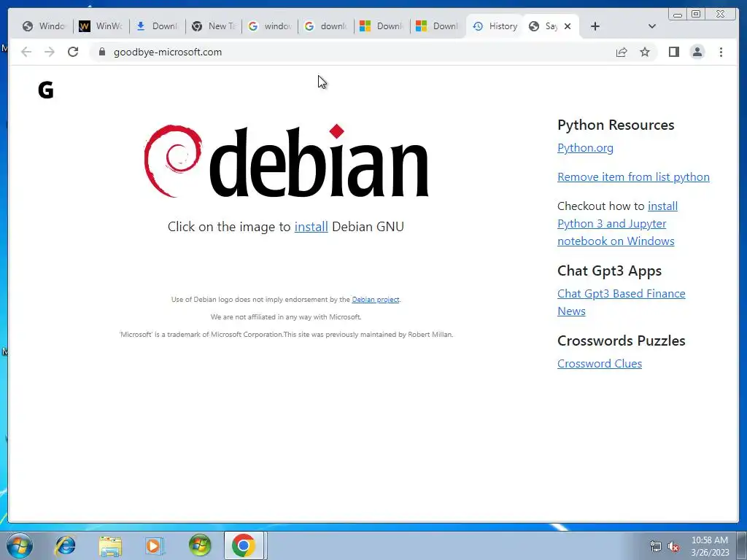The image size is (747, 560).
Task: Switch to the New Tab tab
Action: pyautogui.click(x=214, y=26)
